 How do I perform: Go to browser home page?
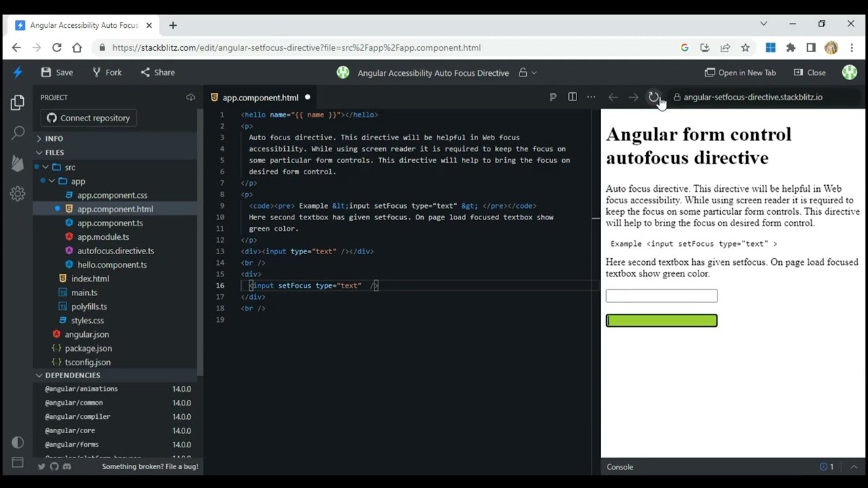[77, 47]
